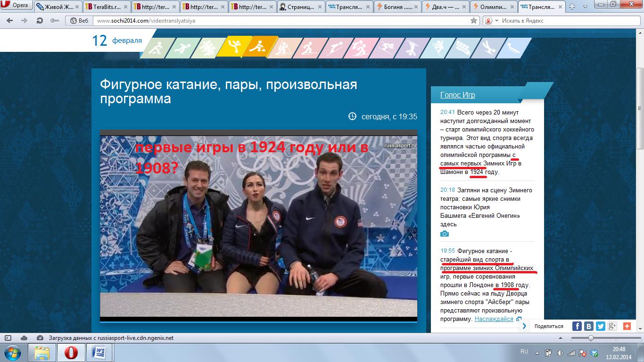Screen dimensions: 644x362
Task: Open the taskbar clock showing 20:48
Action: (619, 353)
